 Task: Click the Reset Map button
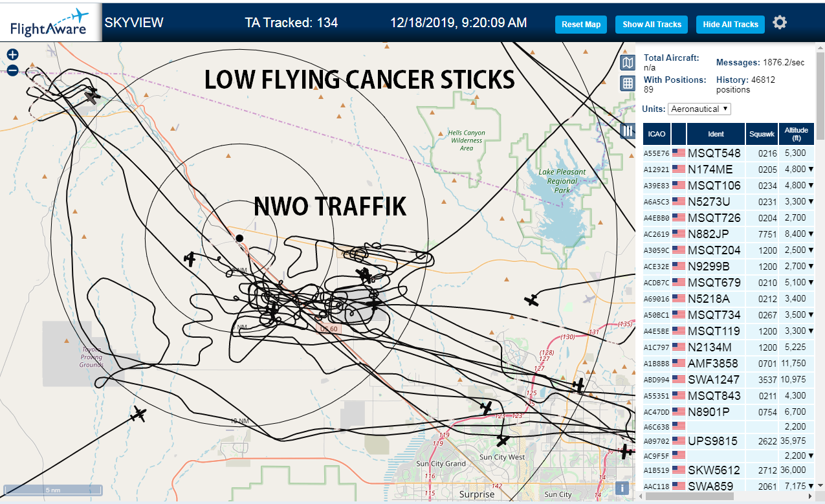click(x=581, y=25)
